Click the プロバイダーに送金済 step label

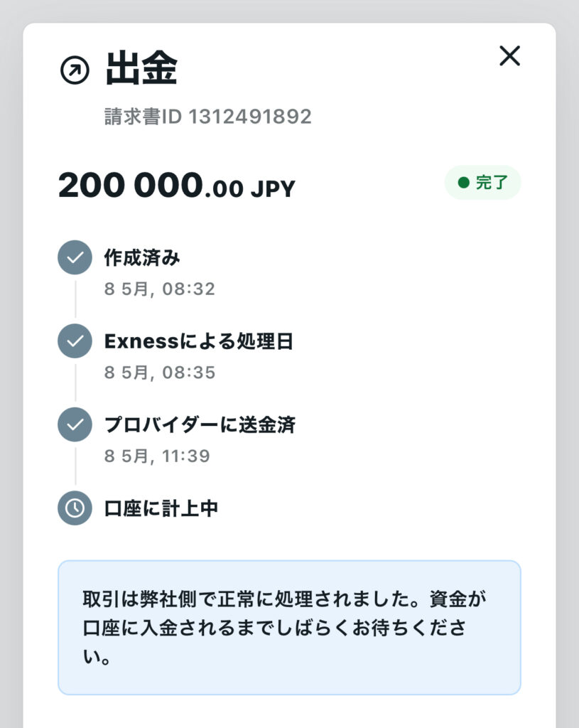(200, 424)
